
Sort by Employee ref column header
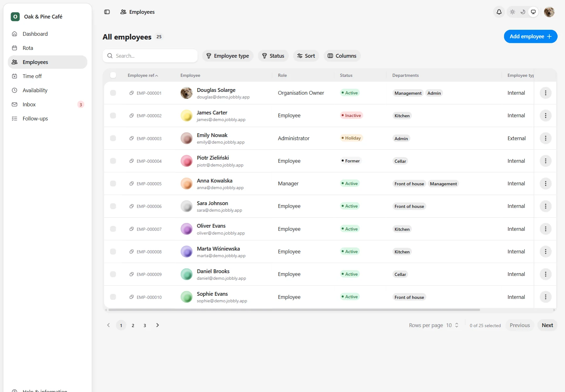[x=143, y=75]
